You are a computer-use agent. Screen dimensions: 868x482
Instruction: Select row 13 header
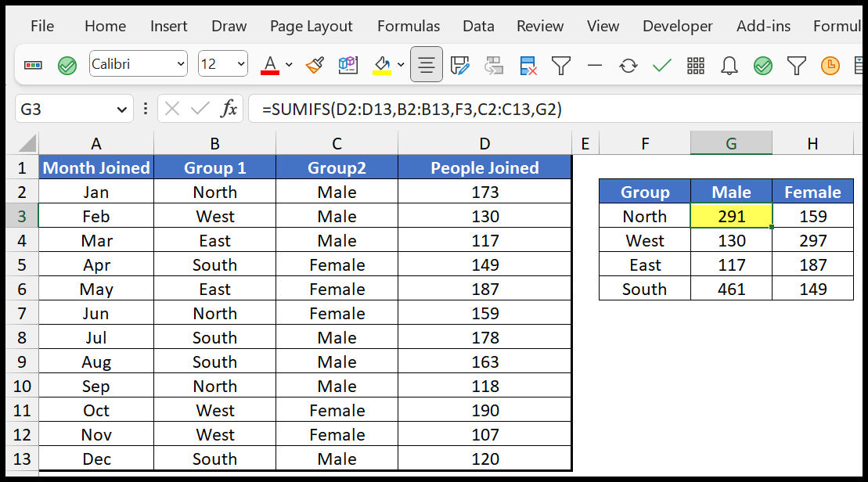22,459
